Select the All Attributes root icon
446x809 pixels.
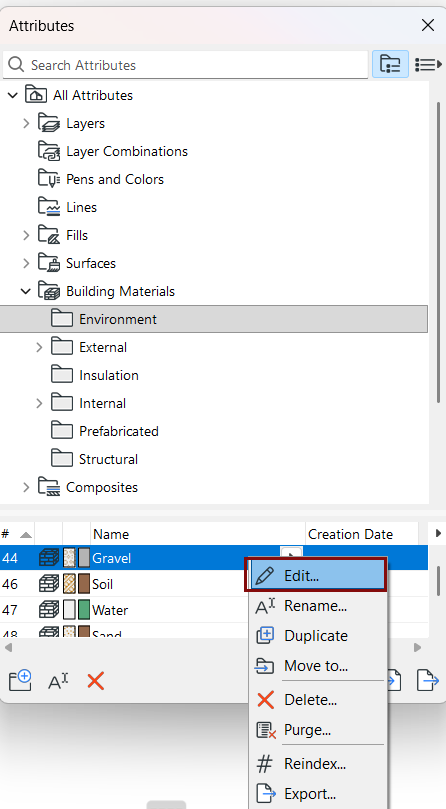tap(36, 95)
